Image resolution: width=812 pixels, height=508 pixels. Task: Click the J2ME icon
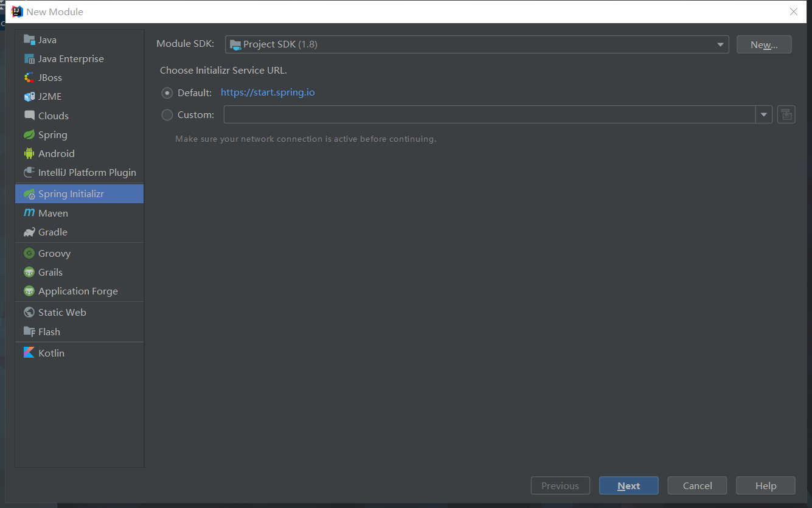coord(29,96)
